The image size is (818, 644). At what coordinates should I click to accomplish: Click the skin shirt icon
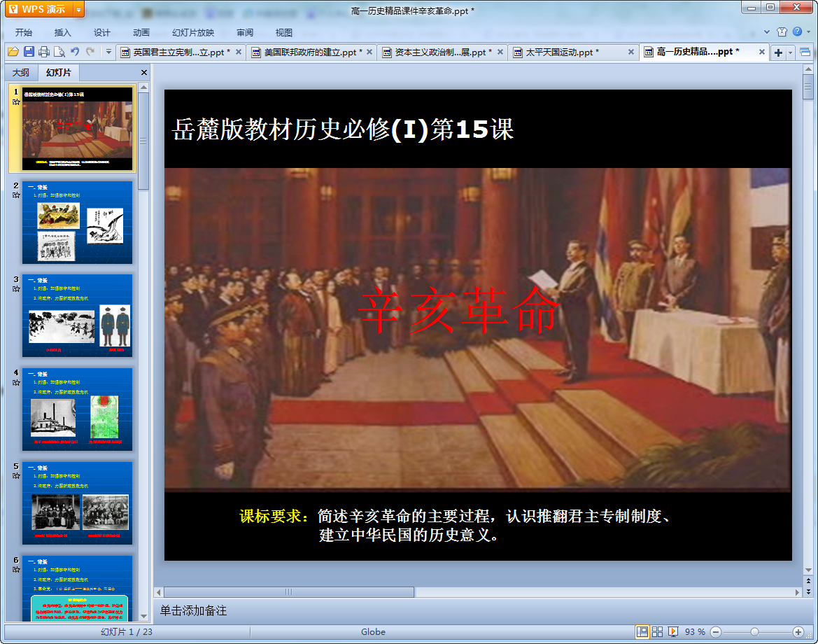782,31
